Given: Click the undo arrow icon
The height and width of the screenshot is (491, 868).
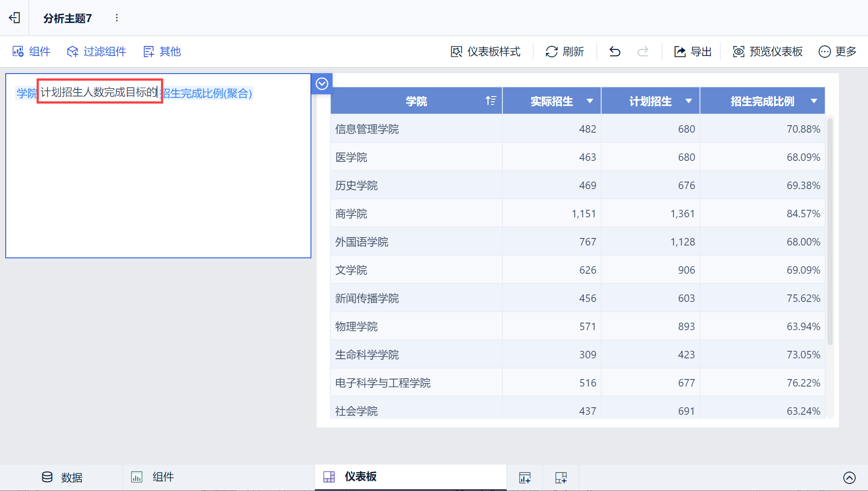Looking at the screenshot, I should [615, 52].
